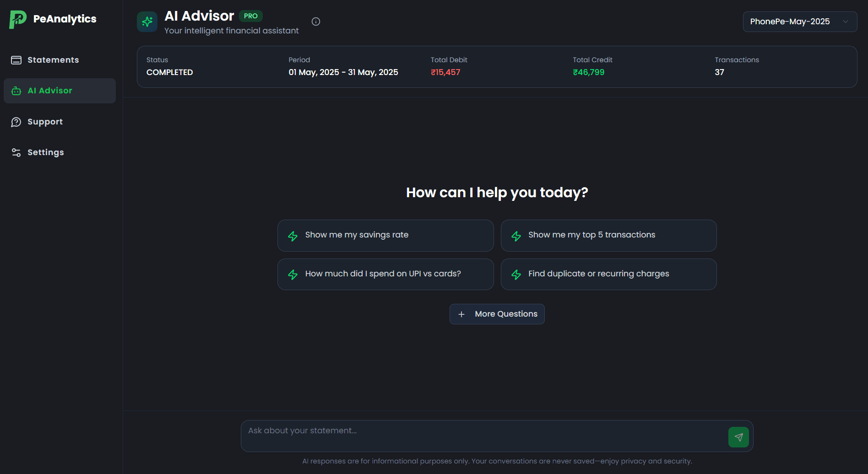The height and width of the screenshot is (474, 868).
Task: Focus the "Ask about your statement" input field
Action: pos(483,435)
